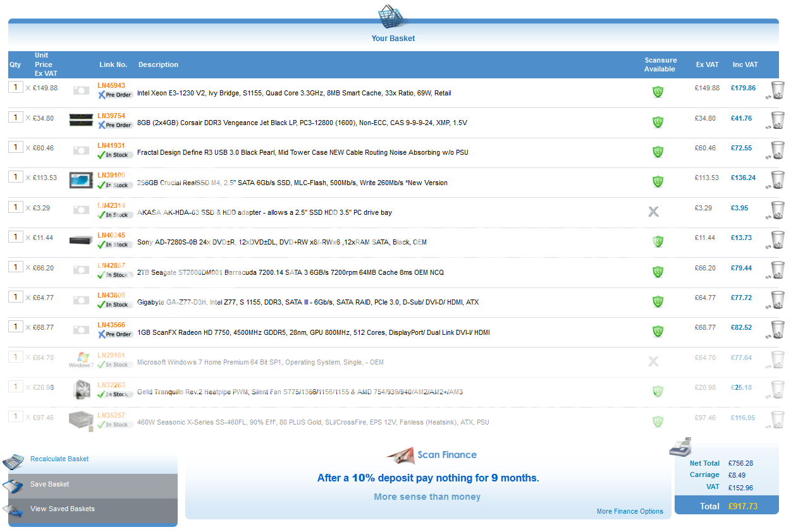Remove Crucial RealSSD M4 using its trash icon

(x=776, y=180)
